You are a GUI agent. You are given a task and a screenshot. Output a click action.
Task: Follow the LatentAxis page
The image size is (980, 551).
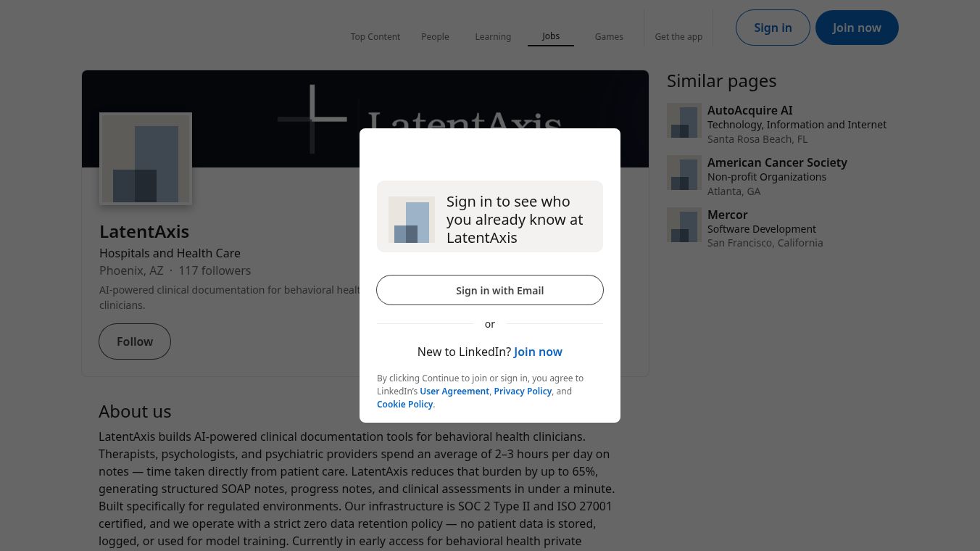point(135,341)
